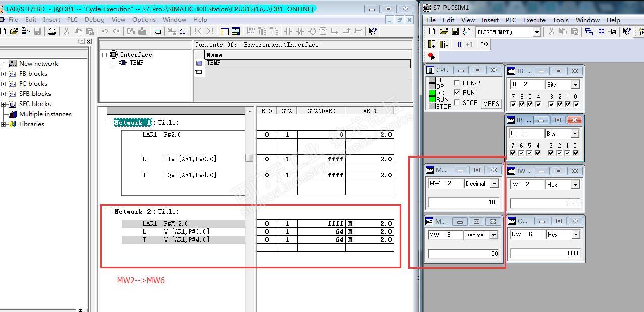The width and height of the screenshot is (644, 312).
Task: Print icon in LAD/STL/FBD toolbar
Action: [52, 31]
